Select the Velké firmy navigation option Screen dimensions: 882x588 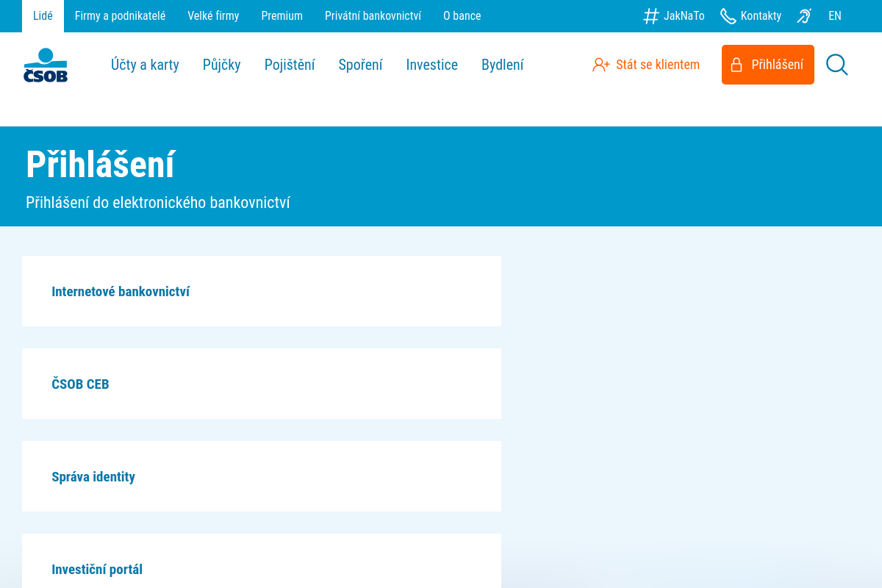click(213, 15)
